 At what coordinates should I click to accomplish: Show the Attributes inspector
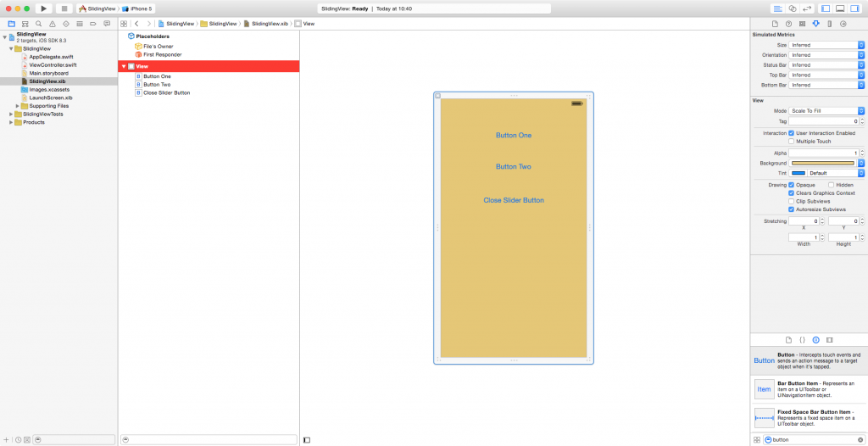pos(815,24)
